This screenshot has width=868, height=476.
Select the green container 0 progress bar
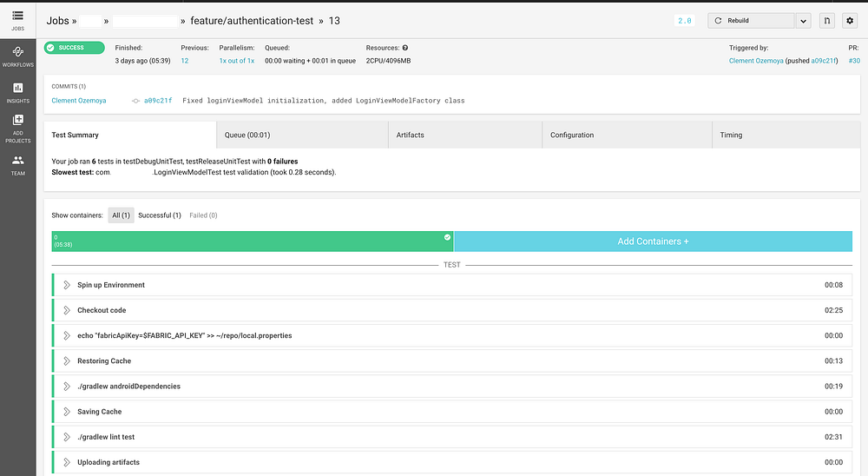click(x=253, y=241)
